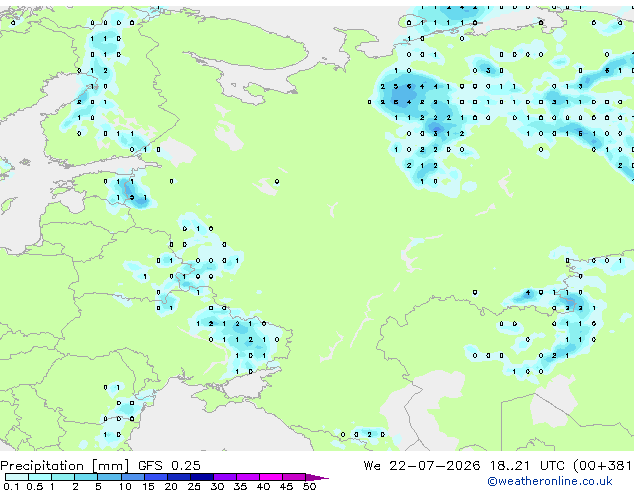Click the legend label '25'
634x490 pixels.
pyautogui.click(x=194, y=486)
